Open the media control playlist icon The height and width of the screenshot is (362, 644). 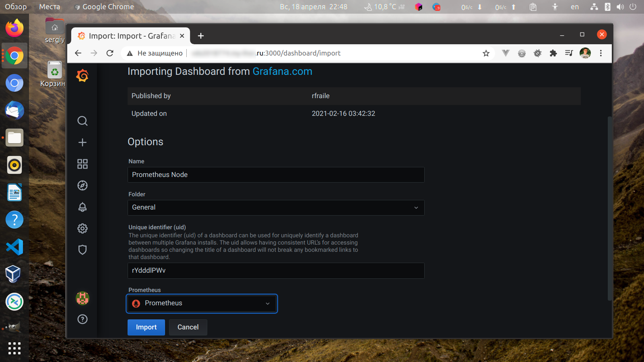pos(569,53)
